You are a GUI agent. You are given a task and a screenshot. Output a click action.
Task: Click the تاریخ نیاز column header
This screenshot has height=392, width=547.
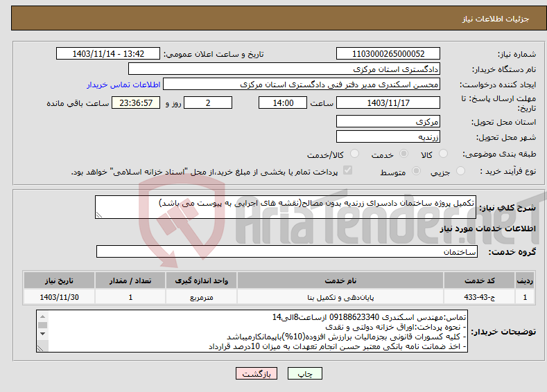pos(60,280)
